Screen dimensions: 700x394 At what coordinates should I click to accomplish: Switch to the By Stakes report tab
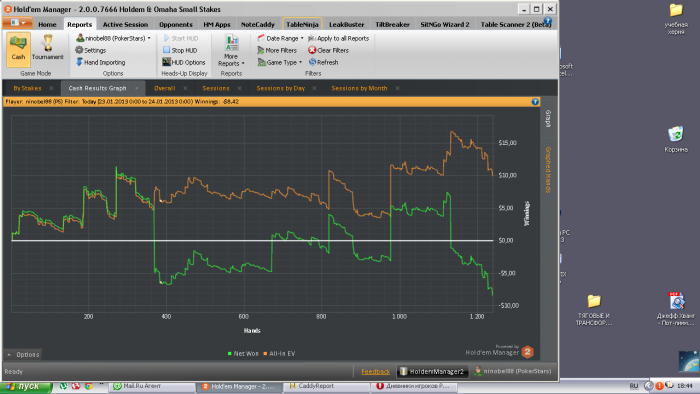(x=27, y=88)
